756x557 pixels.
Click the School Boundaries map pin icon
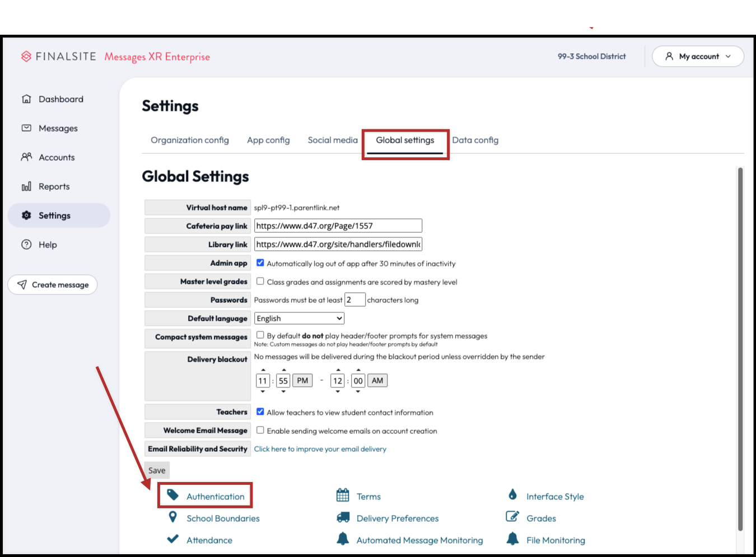173,517
